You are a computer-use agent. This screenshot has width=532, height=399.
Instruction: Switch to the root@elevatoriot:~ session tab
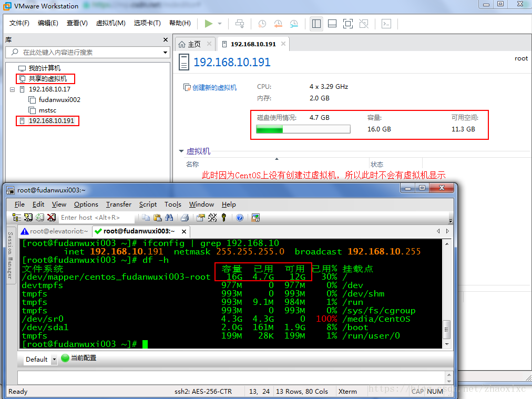54,231
